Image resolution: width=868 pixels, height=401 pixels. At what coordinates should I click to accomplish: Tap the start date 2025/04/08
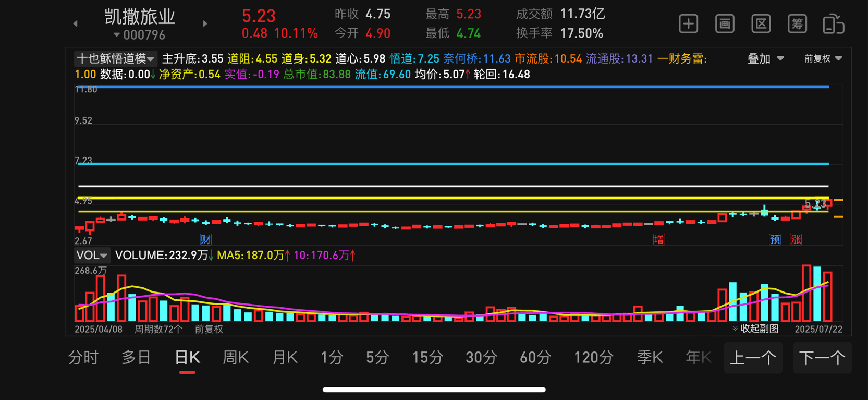coord(99,329)
